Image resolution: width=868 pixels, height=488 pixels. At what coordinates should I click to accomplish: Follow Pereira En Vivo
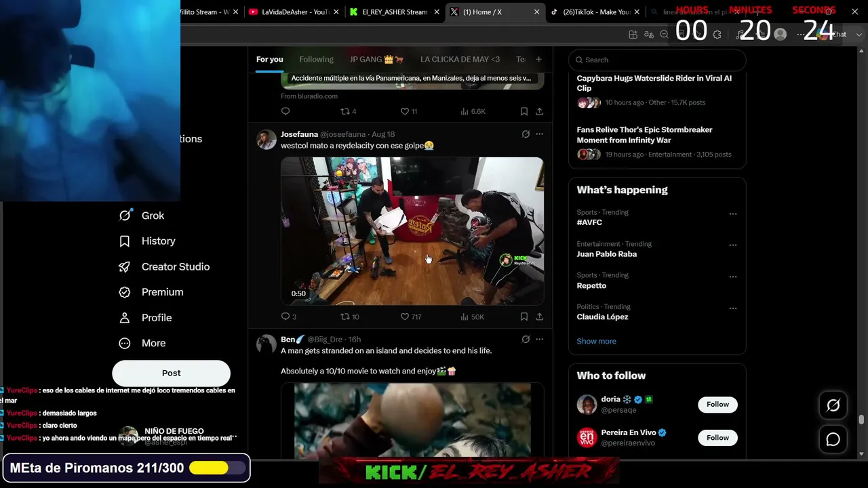[717, 438]
